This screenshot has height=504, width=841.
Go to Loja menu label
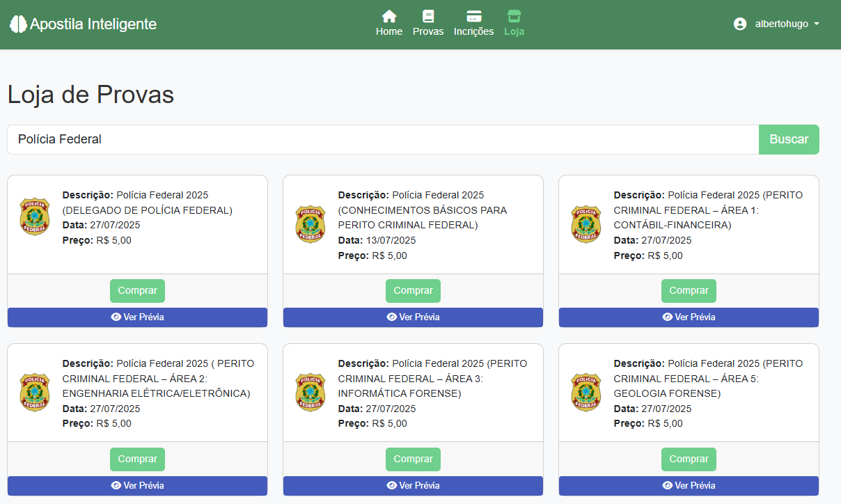tap(514, 31)
